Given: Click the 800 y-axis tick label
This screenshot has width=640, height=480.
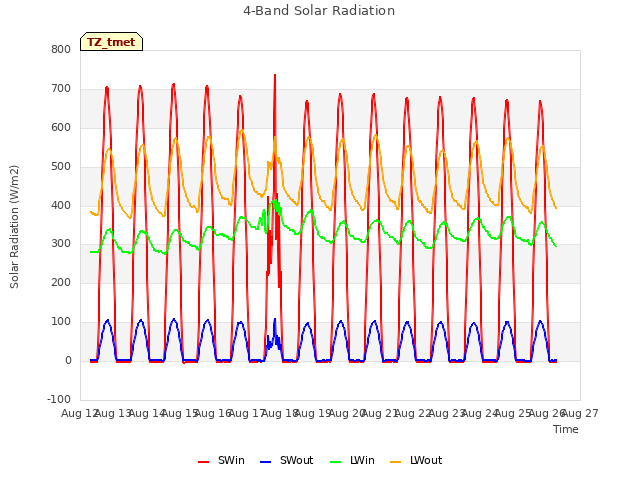Looking at the screenshot, I should point(61,49).
